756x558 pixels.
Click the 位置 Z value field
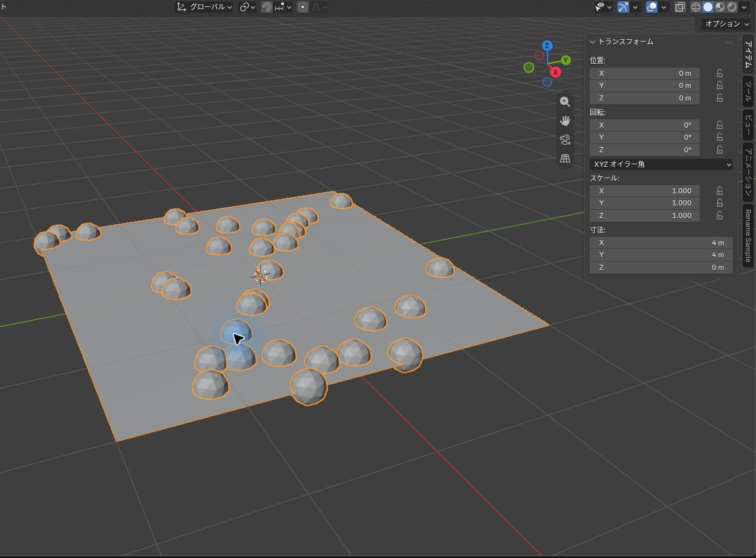644,98
